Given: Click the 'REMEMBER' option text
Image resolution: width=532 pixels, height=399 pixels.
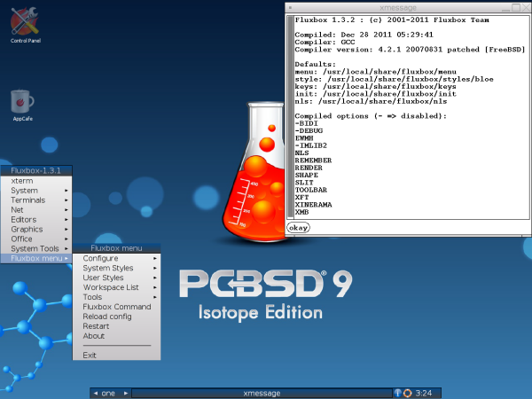Looking at the screenshot, I should [x=313, y=160].
